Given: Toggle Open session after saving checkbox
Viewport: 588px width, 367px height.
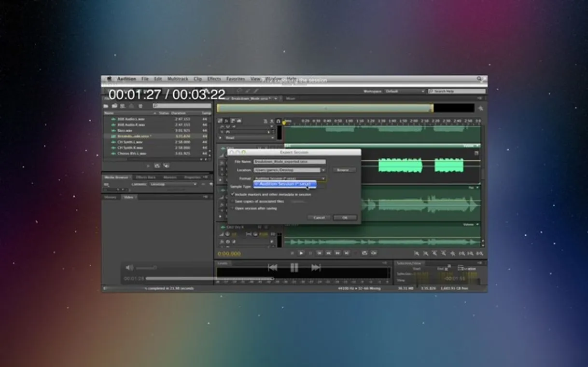Looking at the screenshot, I should [233, 208].
